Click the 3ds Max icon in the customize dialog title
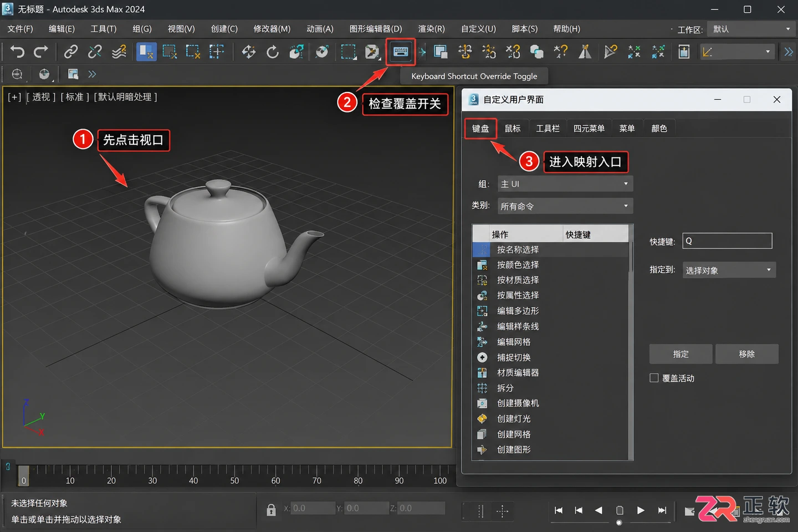The image size is (798, 532). click(474, 99)
